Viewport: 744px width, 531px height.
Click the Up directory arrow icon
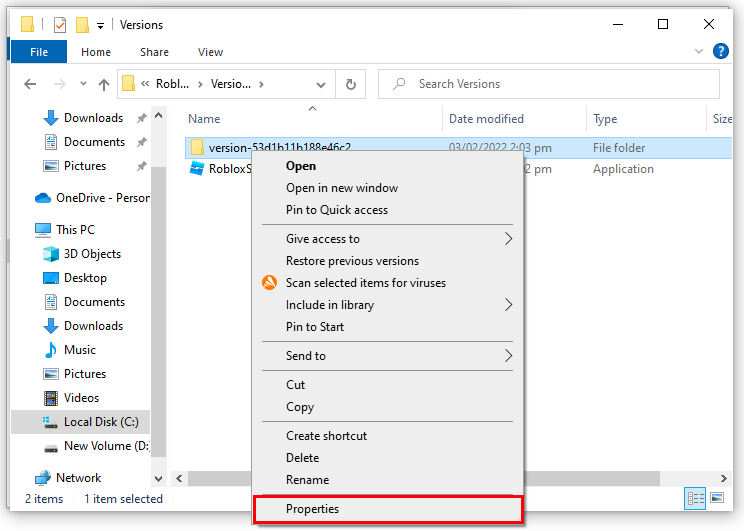tap(104, 84)
